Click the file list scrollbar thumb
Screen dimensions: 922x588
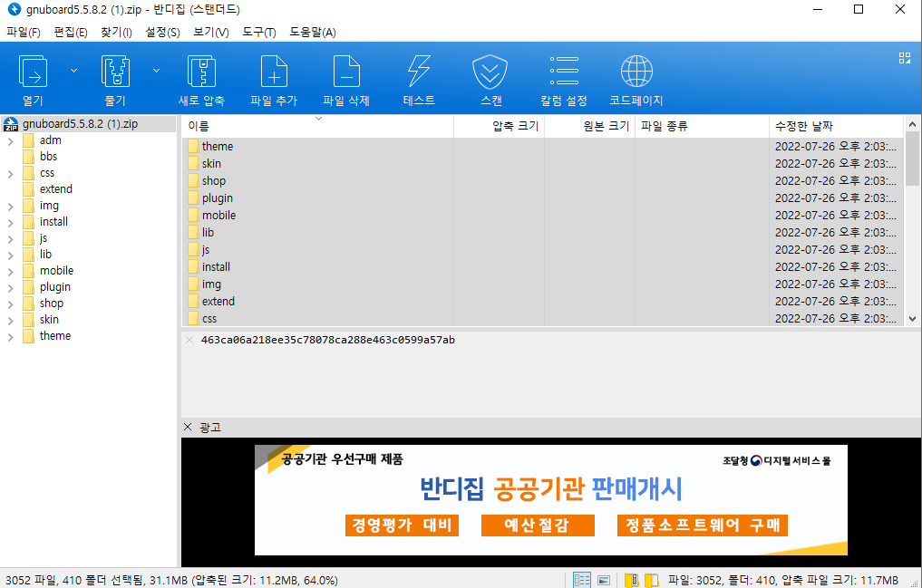pos(912,159)
